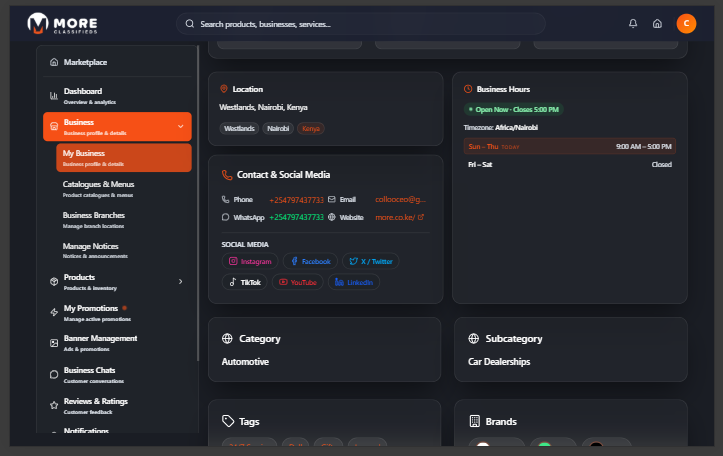Expand the Products sidebar section
The width and height of the screenshot is (723, 456).
[x=180, y=282]
